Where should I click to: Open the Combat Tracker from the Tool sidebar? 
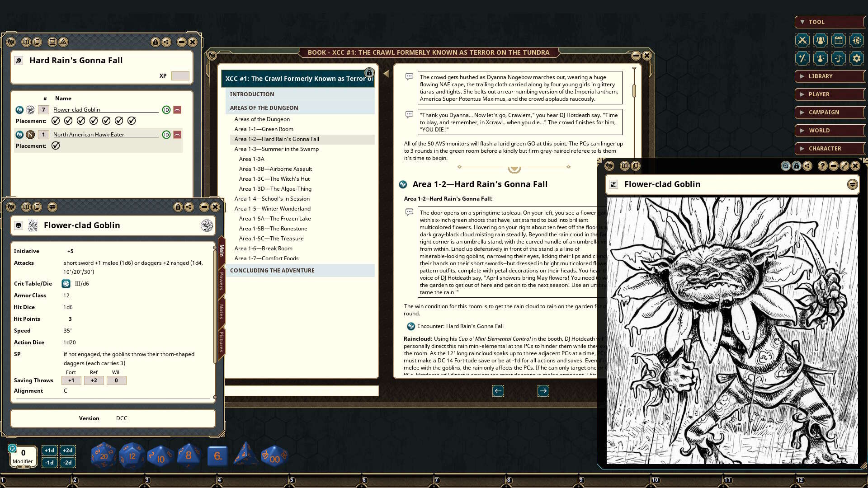click(x=802, y=40)
